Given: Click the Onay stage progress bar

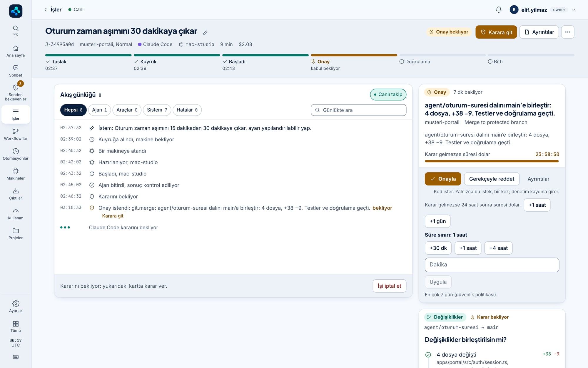Looking at the screenshot, I should click(354, 55).
